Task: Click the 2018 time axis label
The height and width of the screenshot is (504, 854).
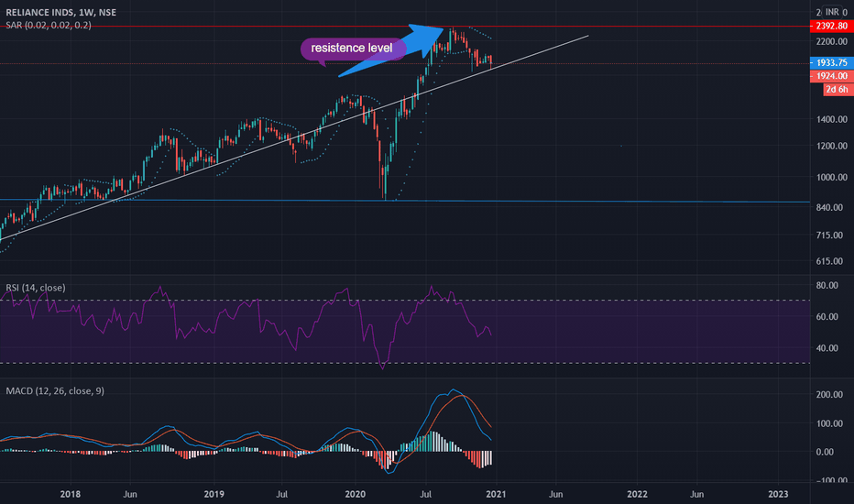Action: [x=71, y=494]
